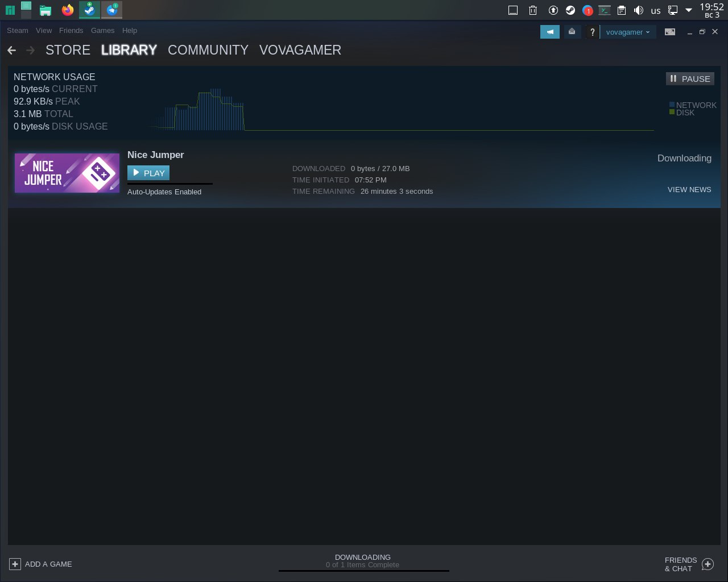Click the question mark help icon
The height and width of the screenshot is (582, 728).
[592, 32]
